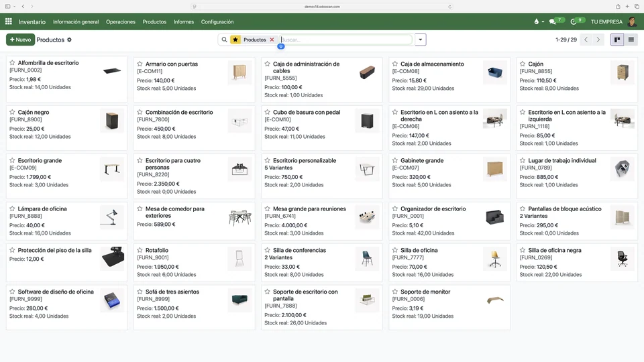Viewport: 644px width, 362px height.
Task: Star the Cajón negro product
Action: 12,112
